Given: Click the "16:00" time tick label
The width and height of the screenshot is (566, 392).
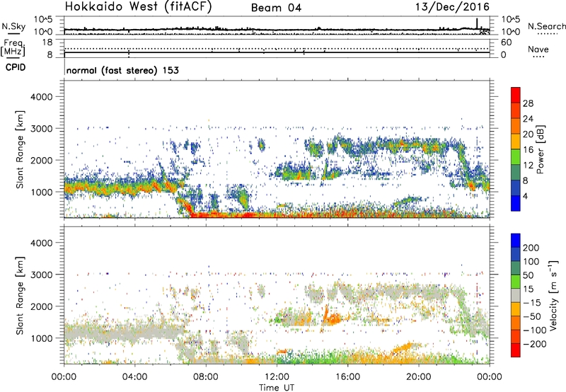Looking at the screenshot, I should pos(347,377).
